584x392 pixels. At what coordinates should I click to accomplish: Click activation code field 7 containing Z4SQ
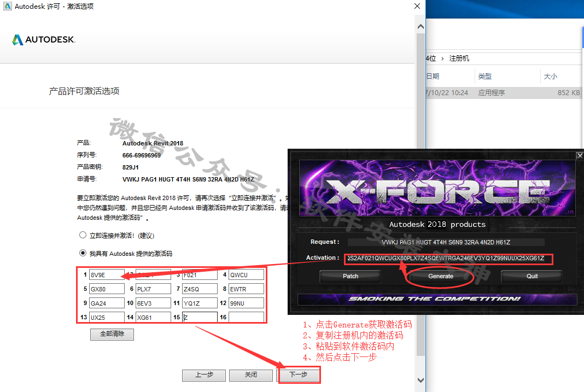pyautogui.click(x=200, y=289)
